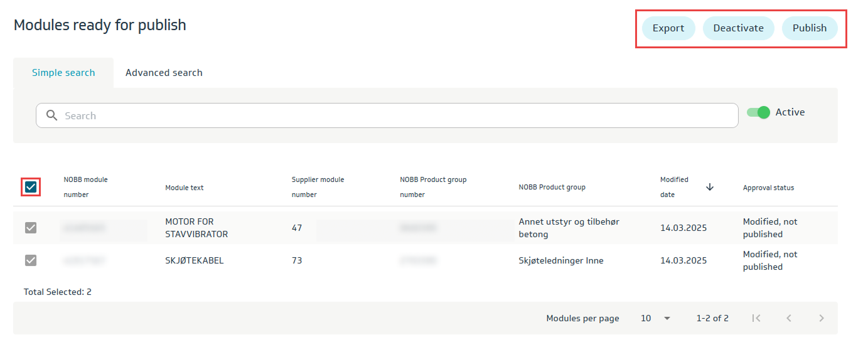Click the Module text column header
The width and height of the screenshot is (868, 362).
pyautogui.click(x=184, y=188)
